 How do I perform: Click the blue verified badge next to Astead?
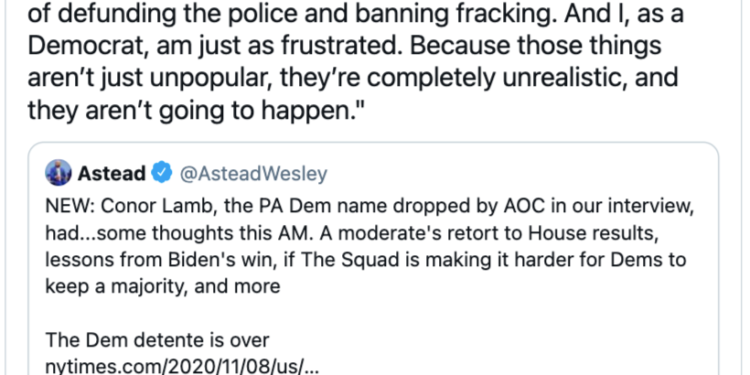162,173
